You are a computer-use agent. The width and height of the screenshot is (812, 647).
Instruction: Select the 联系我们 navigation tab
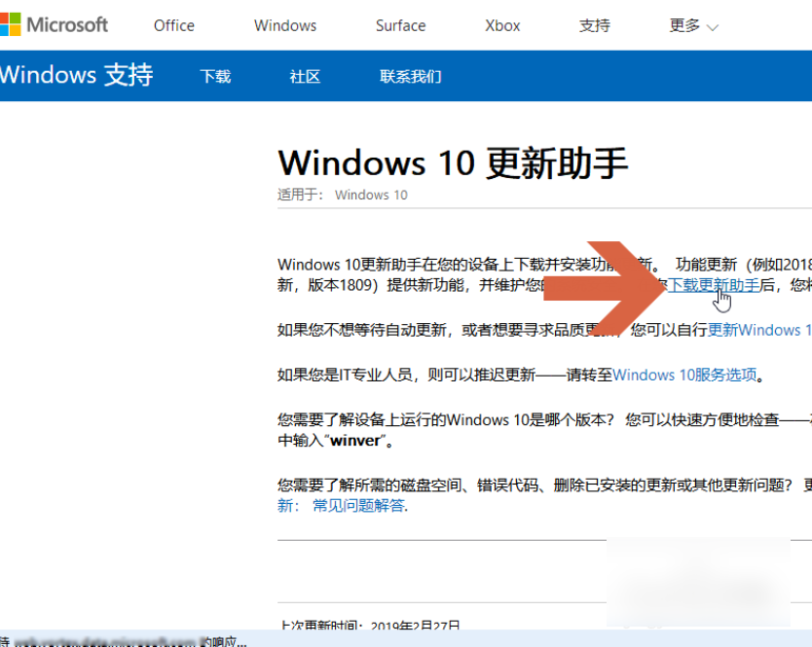pos(410,76)
